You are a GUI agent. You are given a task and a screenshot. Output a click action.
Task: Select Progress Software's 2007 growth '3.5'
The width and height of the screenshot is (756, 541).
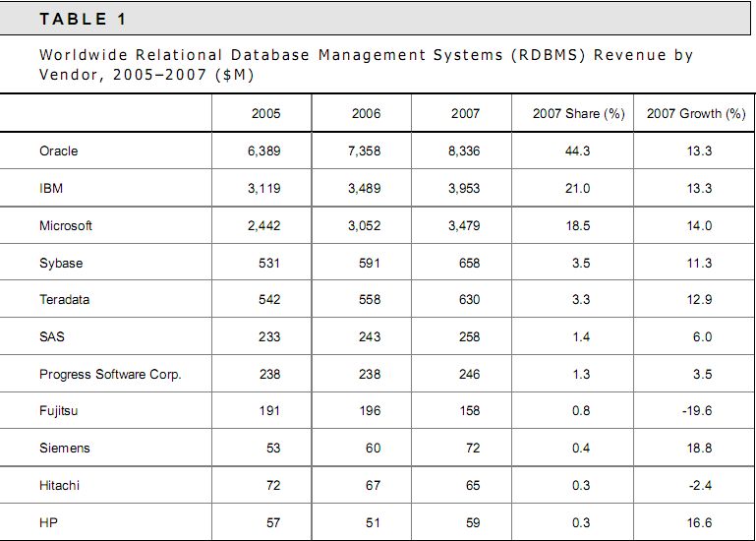703,374
